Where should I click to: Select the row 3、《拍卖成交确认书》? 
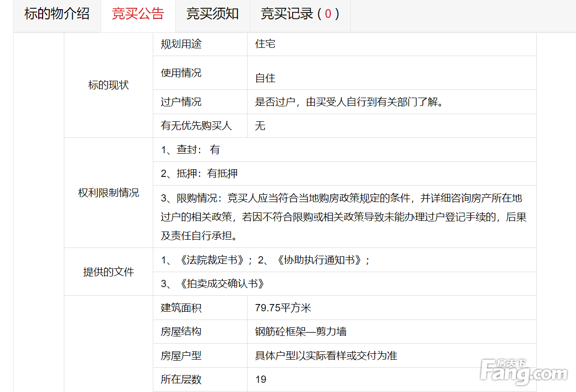[x=344, y=284]
